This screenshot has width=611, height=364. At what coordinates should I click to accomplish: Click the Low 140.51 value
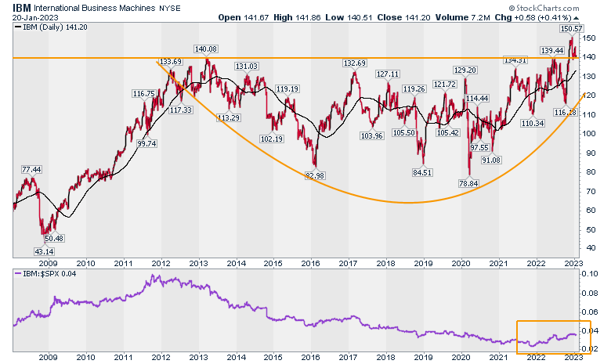pos(349,17)
